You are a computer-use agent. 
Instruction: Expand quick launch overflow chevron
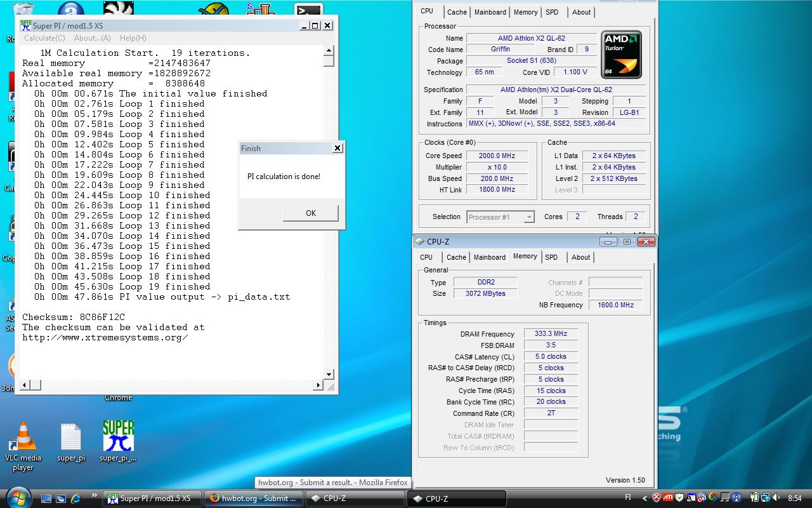point(94,495)
